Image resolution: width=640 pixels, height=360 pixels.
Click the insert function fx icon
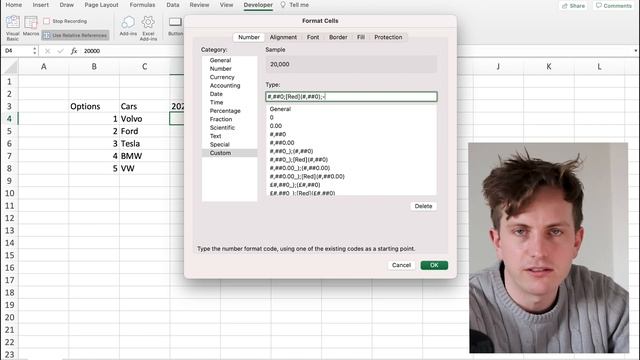(x=74, y=51)
